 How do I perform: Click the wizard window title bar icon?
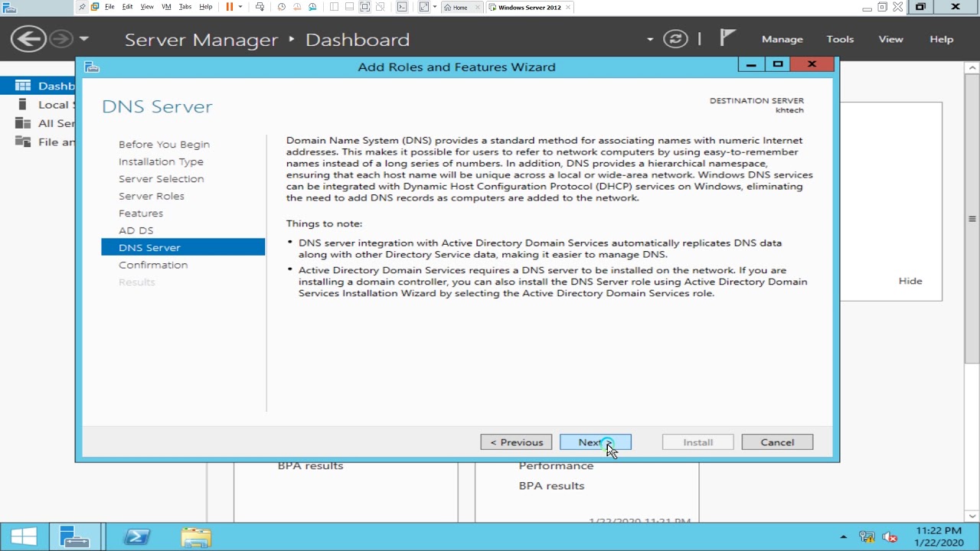click(91, 67)
